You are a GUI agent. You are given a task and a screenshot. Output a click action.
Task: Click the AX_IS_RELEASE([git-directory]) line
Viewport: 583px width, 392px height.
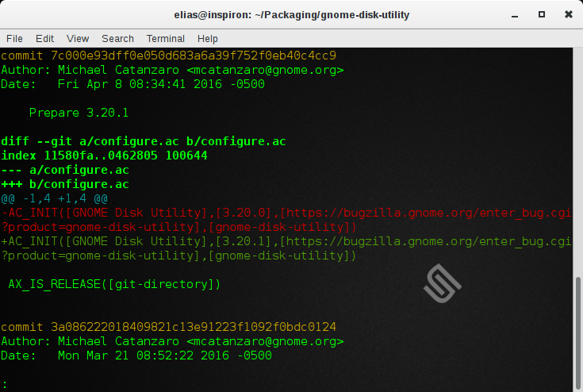[114, 284]
